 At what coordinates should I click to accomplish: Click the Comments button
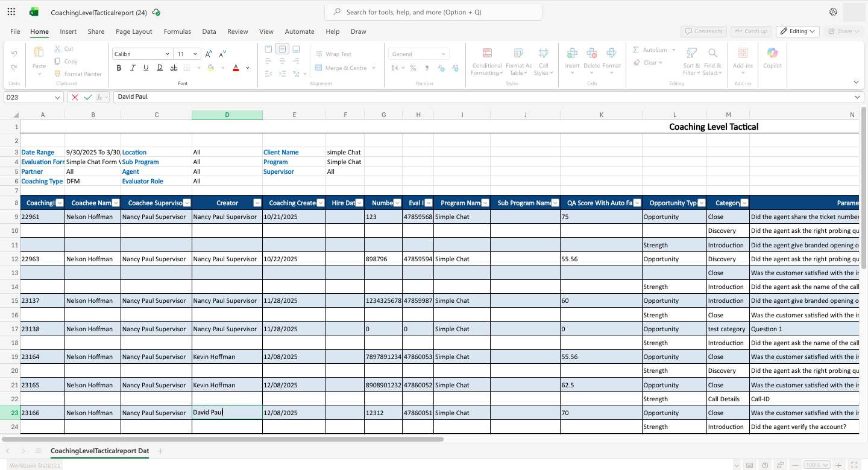pos(703,31)
